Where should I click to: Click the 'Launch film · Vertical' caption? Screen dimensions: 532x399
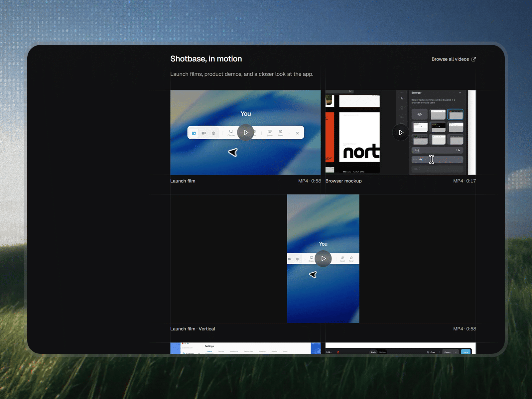pos(193,329)
